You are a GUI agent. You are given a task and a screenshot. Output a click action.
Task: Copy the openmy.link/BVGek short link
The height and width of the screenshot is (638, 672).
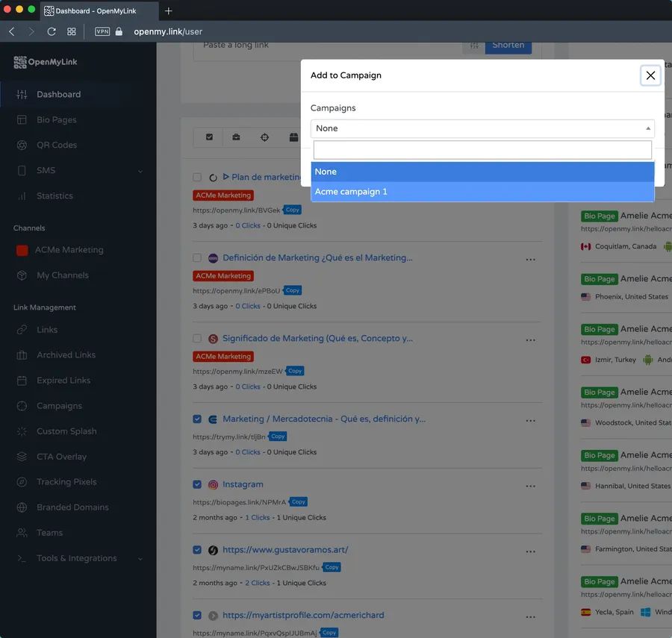292,210
